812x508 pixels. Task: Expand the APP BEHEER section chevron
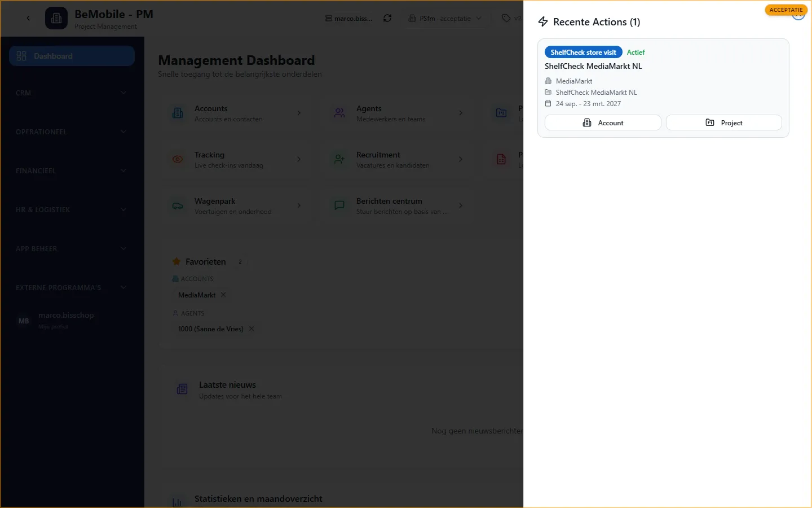(123, 248)
